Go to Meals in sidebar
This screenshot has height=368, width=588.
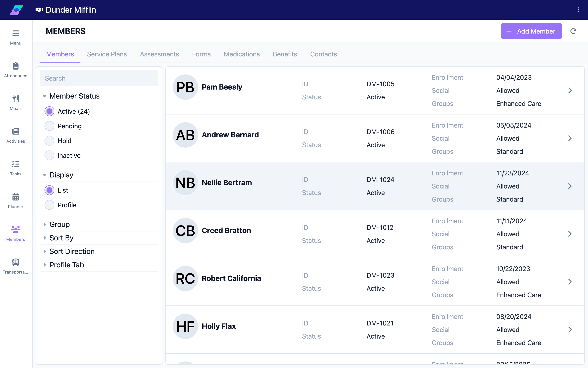tap(16, 99)
